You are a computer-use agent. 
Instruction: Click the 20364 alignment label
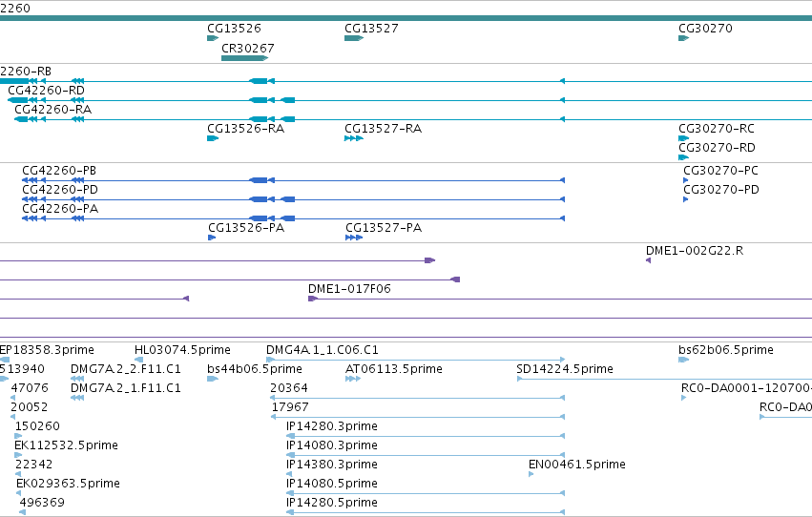pyautogui.click(x=288, y=388)
